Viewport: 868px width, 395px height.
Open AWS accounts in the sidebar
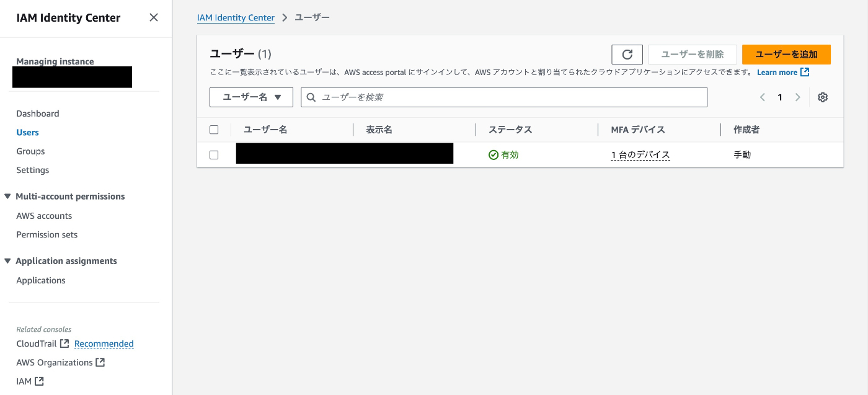[44, 216]
